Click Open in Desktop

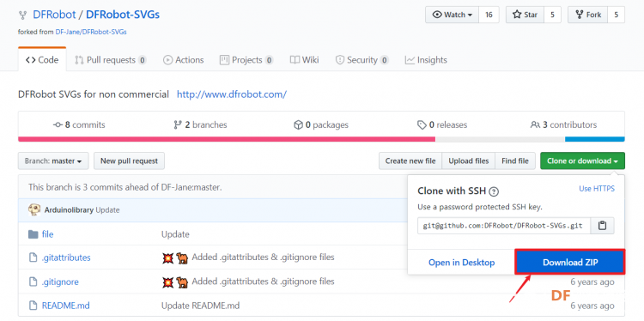pos(462,263)
